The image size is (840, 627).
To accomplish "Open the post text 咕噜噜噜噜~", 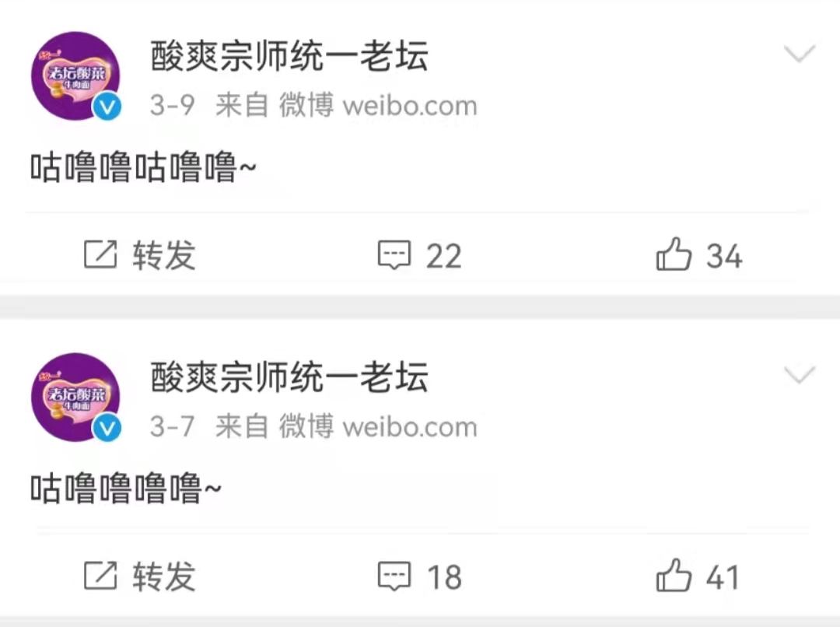I will pos(125,489).
